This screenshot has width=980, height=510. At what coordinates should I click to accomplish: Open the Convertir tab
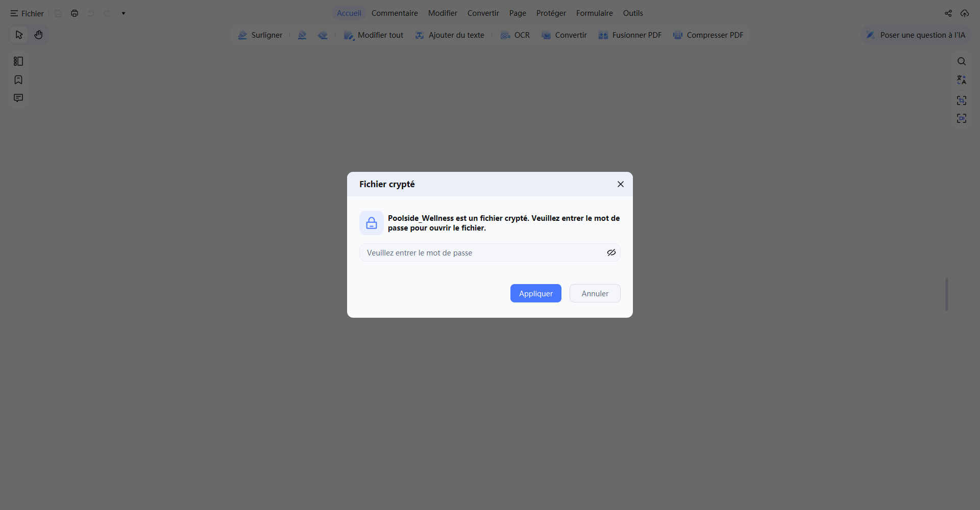coord(483,13)
